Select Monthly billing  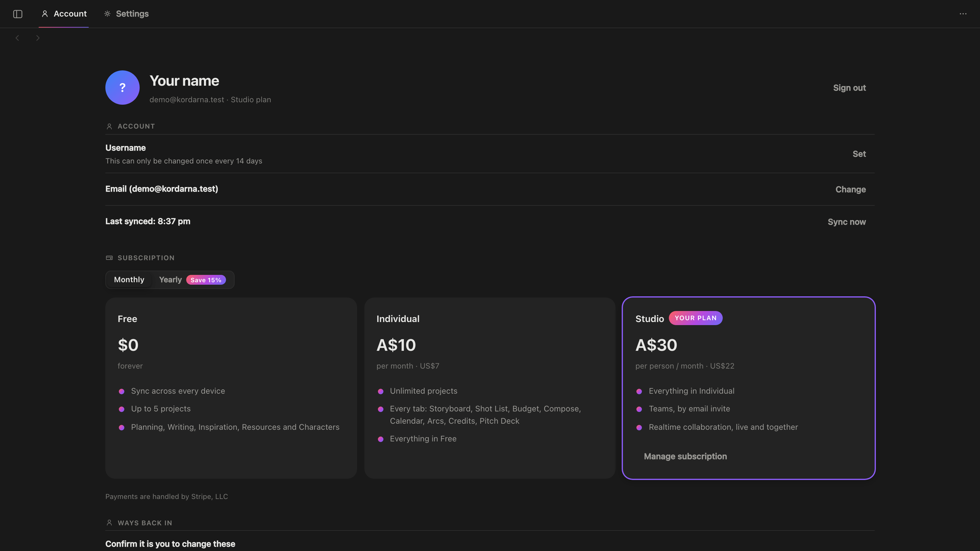tap(129, 280)
